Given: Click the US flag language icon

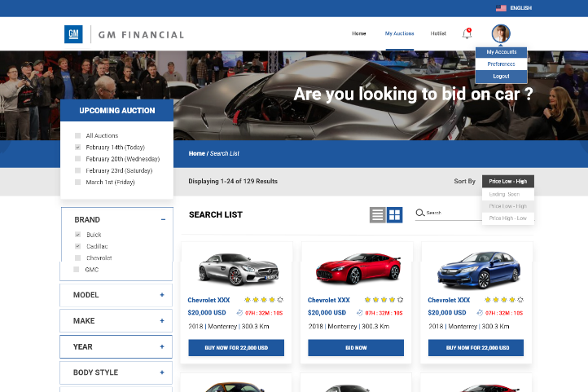Looking at the screenshot, I should 501,8.
